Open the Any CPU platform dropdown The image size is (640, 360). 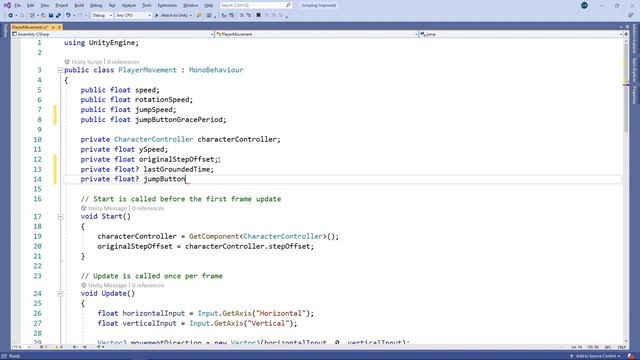point(133,16)
